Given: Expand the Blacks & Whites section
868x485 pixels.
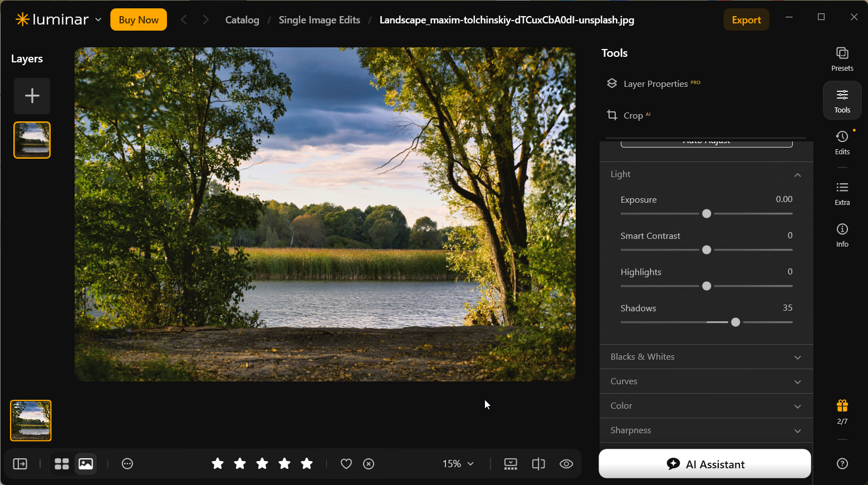Looking at the screenshot, I should 706,357.
